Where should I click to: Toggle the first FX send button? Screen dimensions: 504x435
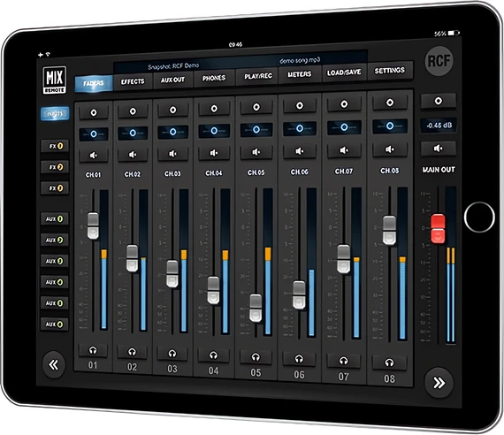tap(56, 146)
